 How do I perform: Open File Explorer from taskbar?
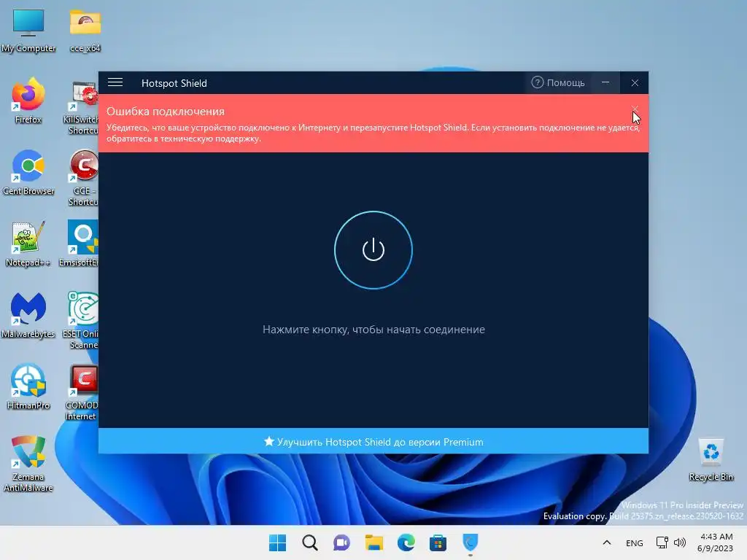(374, 542)
